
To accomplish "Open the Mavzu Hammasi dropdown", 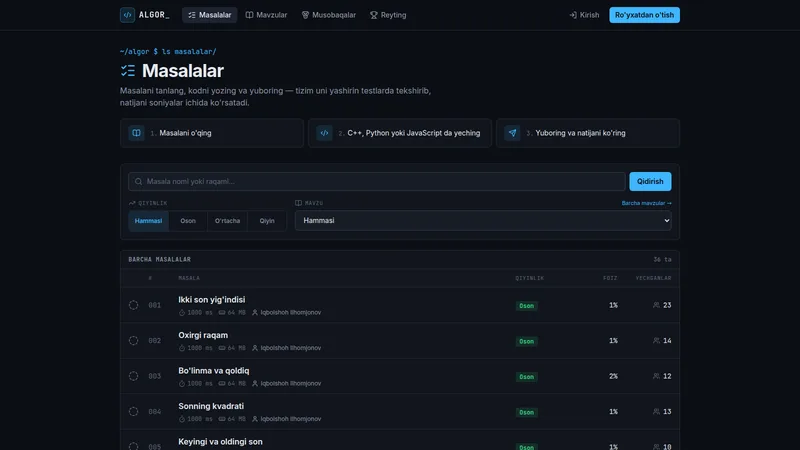I will (483, 220).
